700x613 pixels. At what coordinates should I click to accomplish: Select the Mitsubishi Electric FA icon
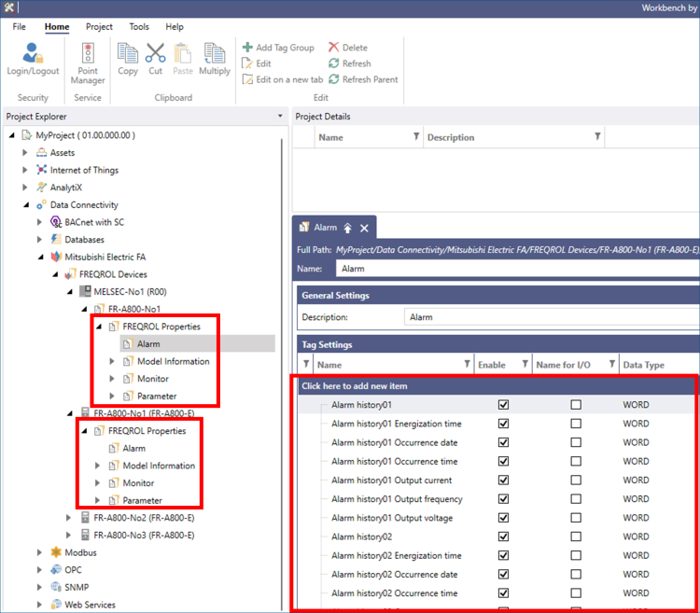(x=56, y=257)
